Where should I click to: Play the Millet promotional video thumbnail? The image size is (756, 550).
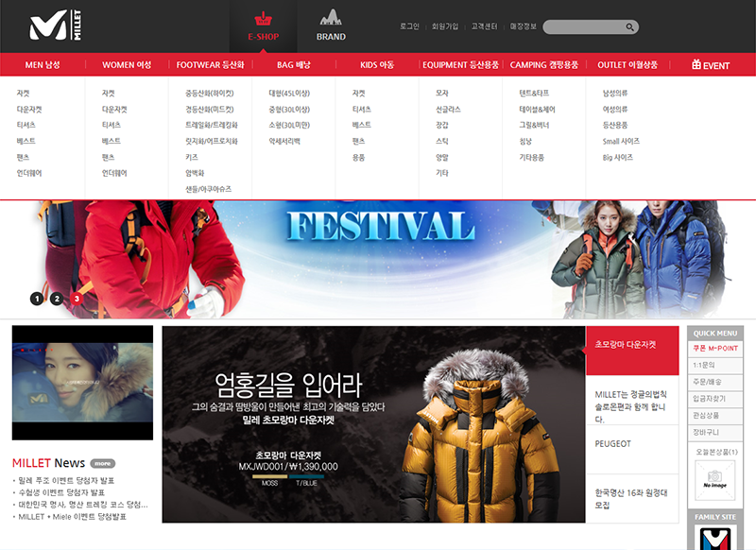[82, 382]
